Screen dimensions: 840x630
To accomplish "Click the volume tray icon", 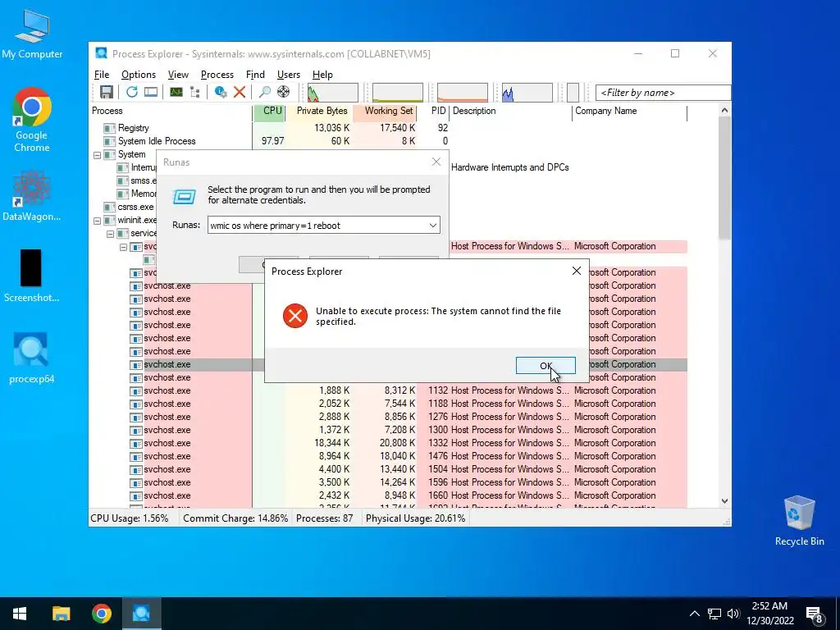I will pyautogui.click(x=733, y=614).
